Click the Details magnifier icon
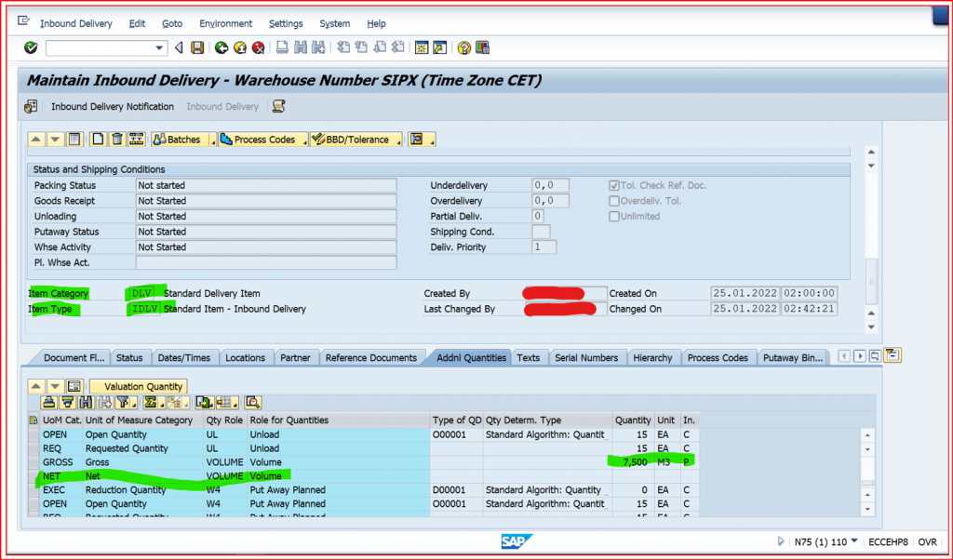The image size is (953, 560). (252, 402)
